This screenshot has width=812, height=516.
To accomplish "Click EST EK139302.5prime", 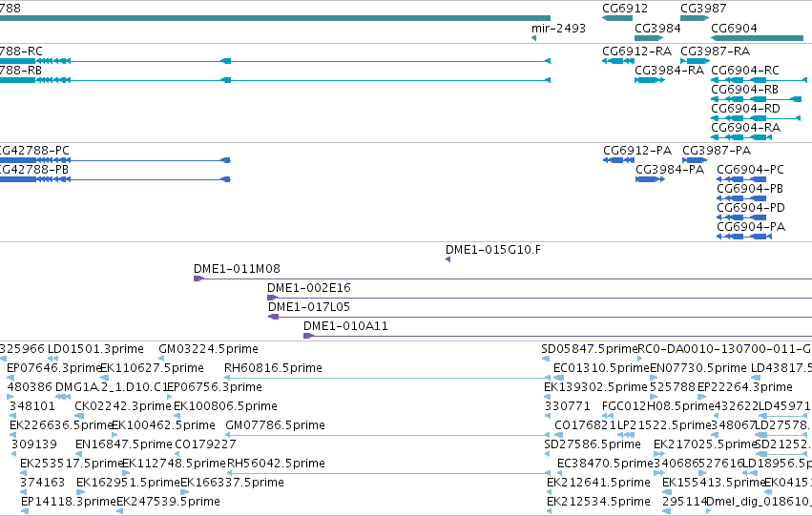I will (595, 387).
